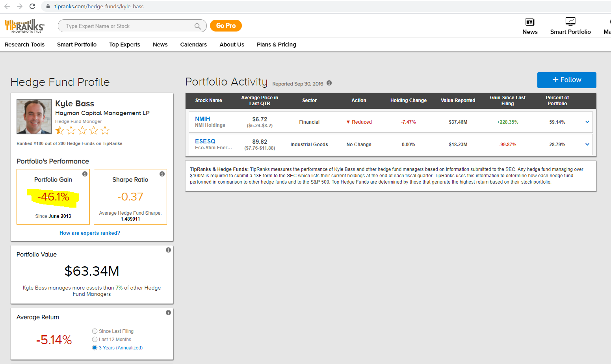Sort by Percent of Portfolio header
Screen dimensions: 611x364
pyautogui.click(x=557, y=100)
